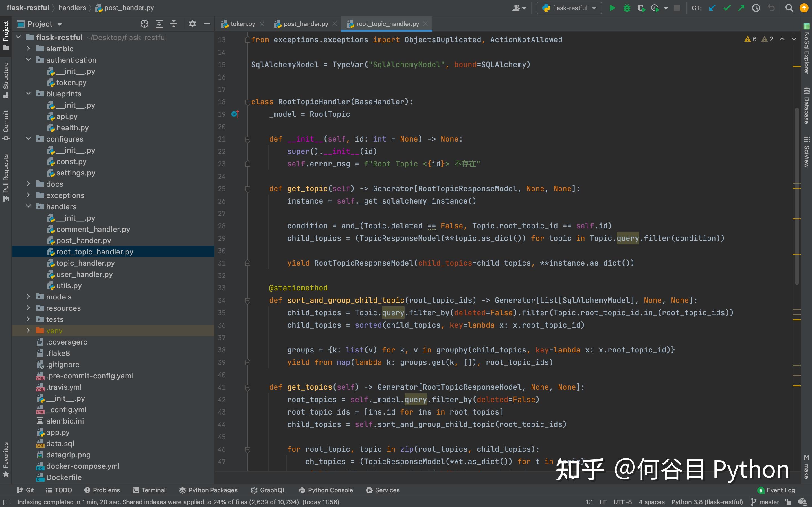Open Event Log from status bar
The height and width of the screenshot is (507, 812).
click(776, 490)
